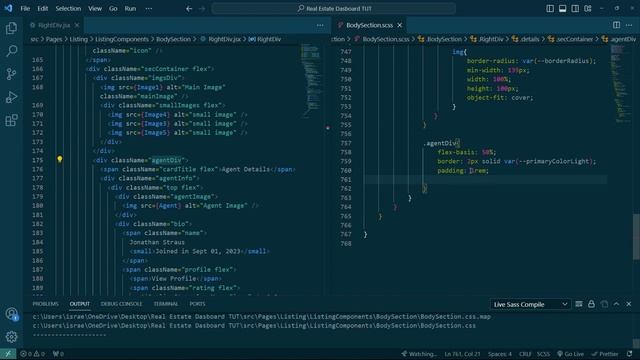Open the Edit menu
Image resolution: width=640 pixels, height=360 pixels.
42,8
